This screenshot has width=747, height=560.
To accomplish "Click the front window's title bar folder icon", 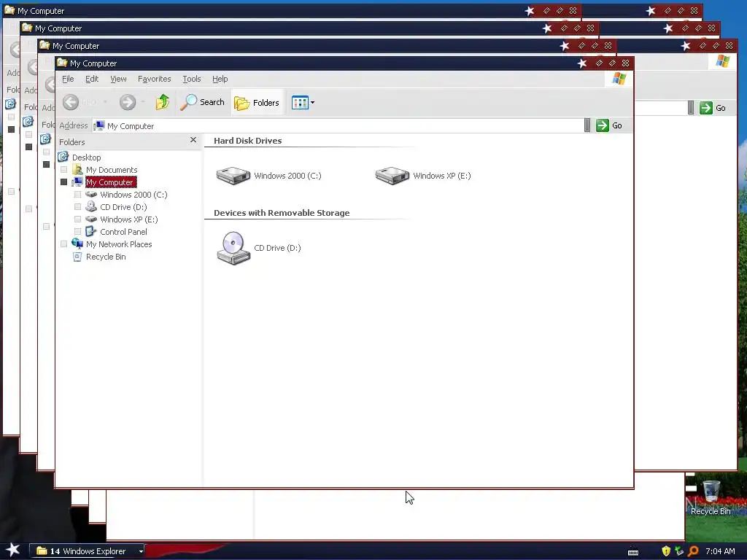I will pyautogui.click(x=62, y=63).
